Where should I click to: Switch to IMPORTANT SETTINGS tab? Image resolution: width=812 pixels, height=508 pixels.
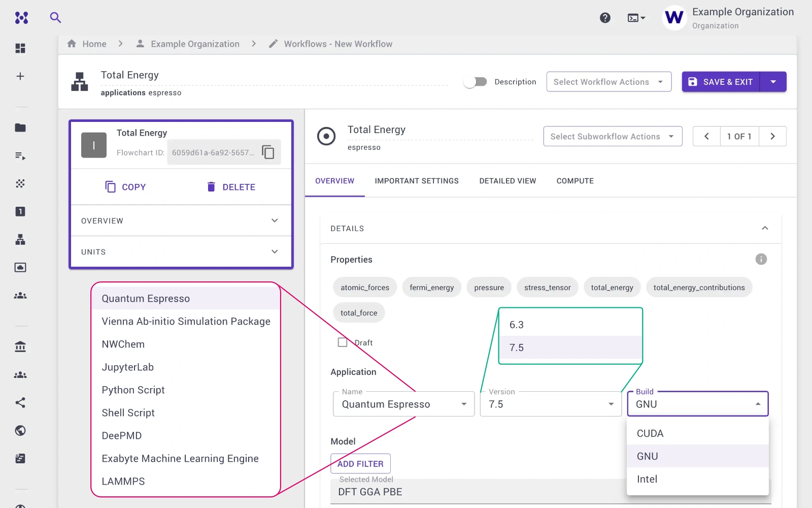point(417,181)
